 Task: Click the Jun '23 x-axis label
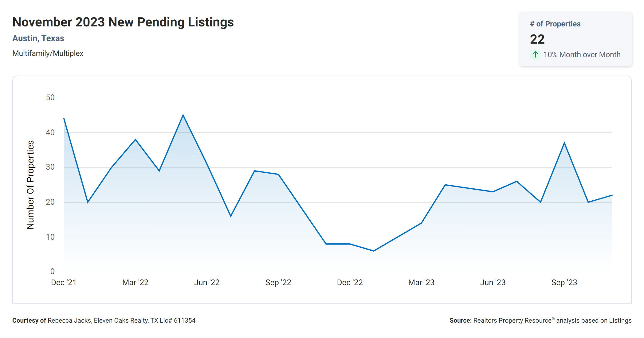coord(493,282)
